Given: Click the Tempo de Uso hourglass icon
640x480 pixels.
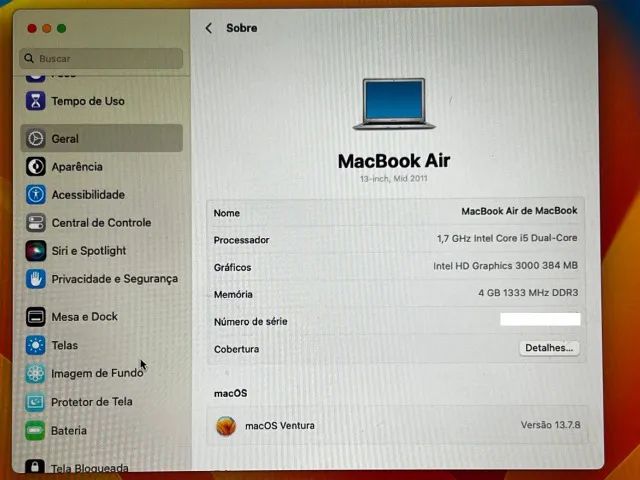Looking at the screenshot, I should click(x=36, y=101).
